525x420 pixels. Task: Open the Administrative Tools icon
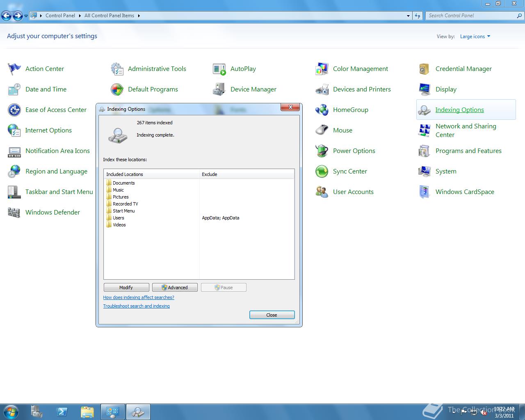pyautogui.click(x=117, y=69)
